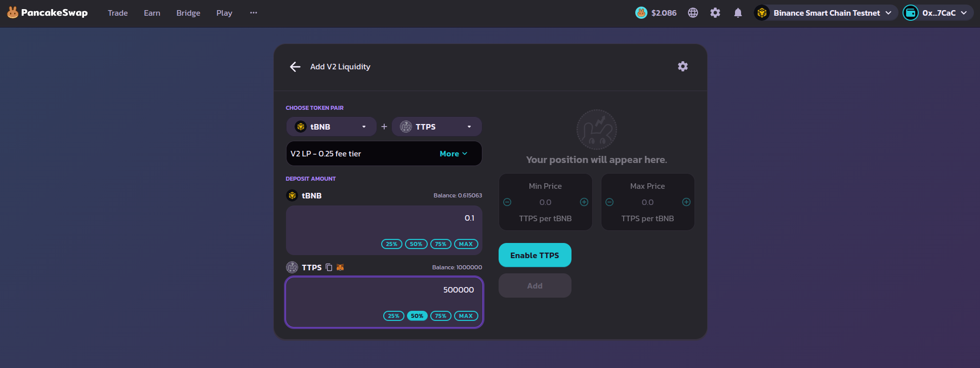Open the Play menu

coord(224,13)
